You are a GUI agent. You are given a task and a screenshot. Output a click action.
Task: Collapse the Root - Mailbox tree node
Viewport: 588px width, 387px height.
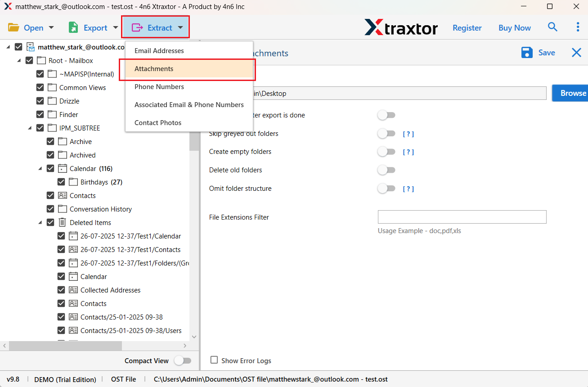(19, 60)
